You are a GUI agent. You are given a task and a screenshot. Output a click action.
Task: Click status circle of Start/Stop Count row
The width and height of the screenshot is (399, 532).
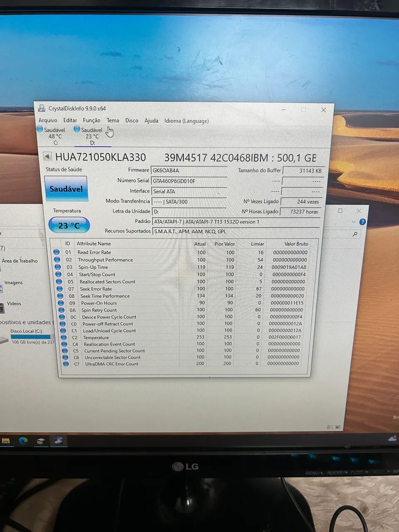pyautogui.click(x=59, y=274)
